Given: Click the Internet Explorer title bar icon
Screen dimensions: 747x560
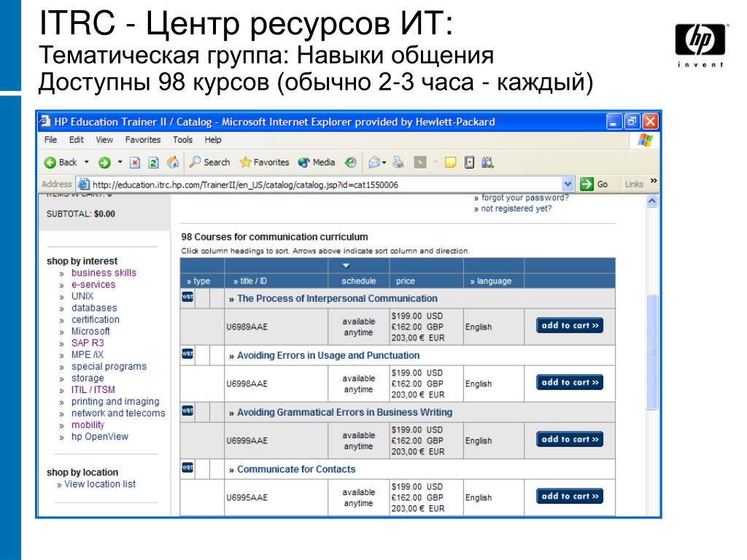Looking at the screenshot, I should [46, 122].
